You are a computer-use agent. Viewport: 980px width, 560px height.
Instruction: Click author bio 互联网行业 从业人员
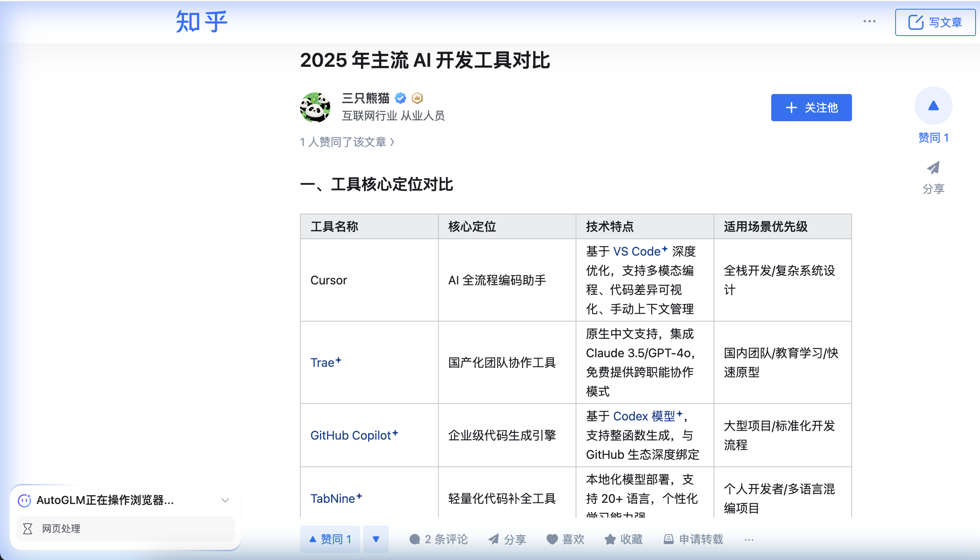click(393, 116)
